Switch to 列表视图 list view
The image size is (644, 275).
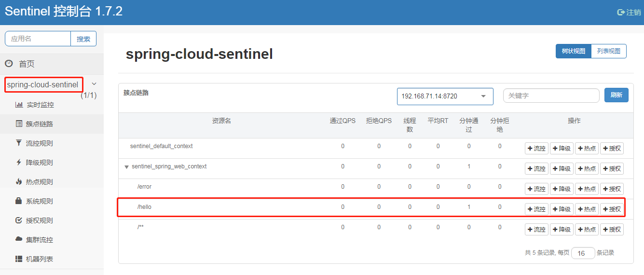609,51
